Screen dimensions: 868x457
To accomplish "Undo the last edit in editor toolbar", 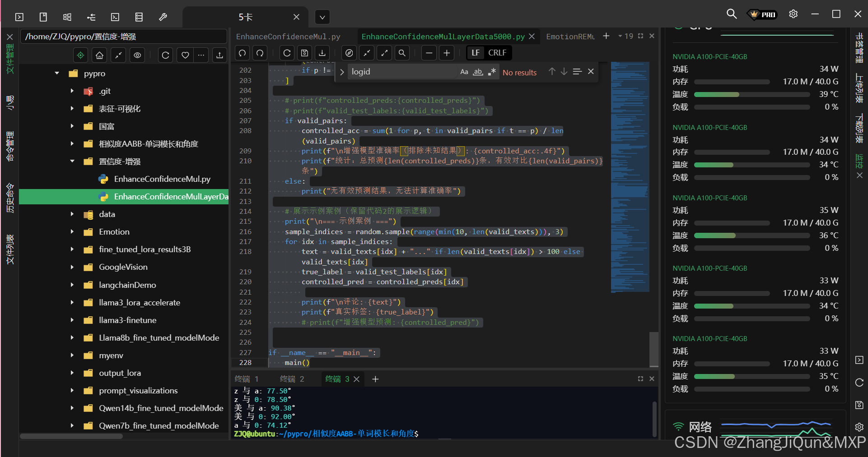I will [243, 53].
